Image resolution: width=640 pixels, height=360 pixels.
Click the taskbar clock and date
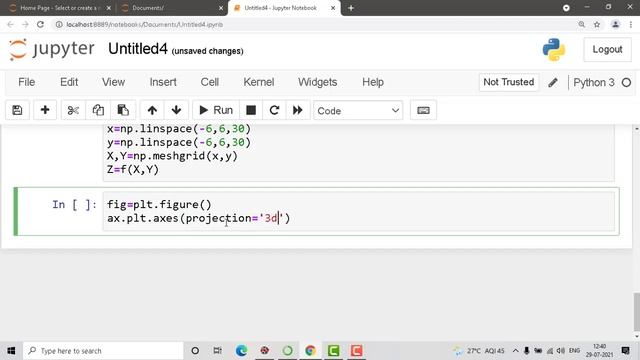tap(600, 351)
